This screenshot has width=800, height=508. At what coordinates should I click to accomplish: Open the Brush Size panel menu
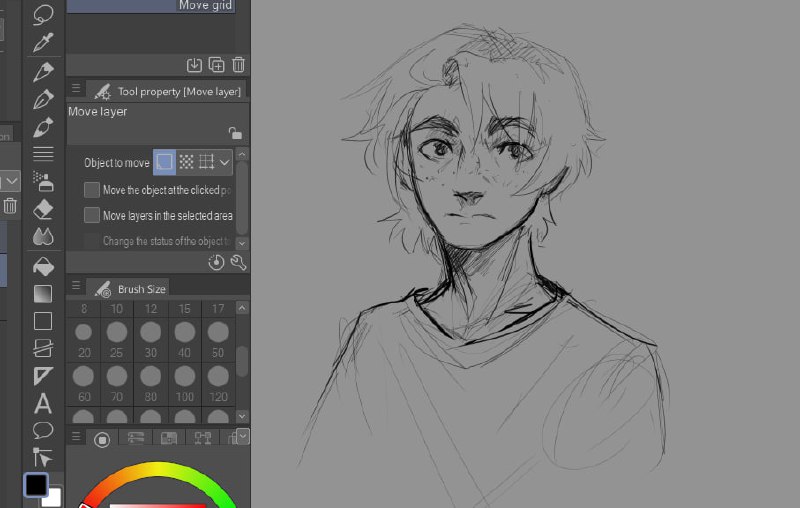click(76, 286)
